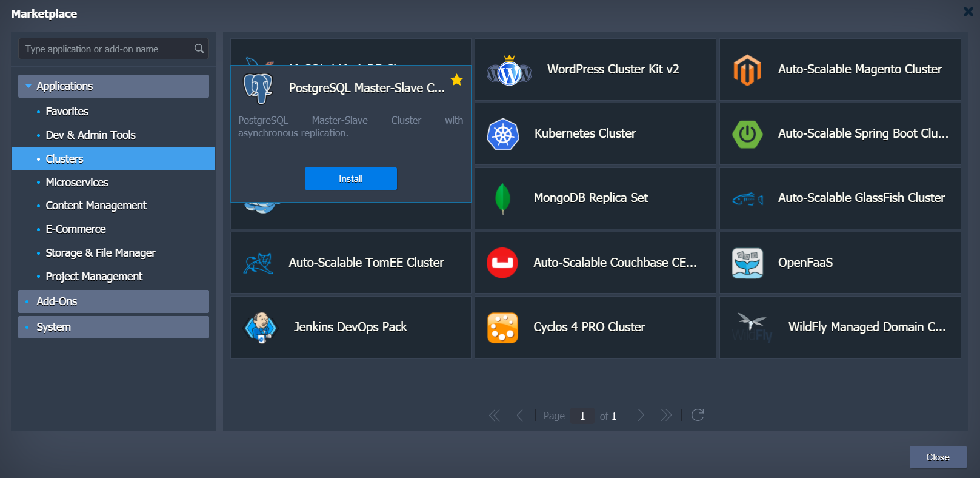Go to the first page of results
Viewport: 980px width, 478px height.
tap(495, 416)
